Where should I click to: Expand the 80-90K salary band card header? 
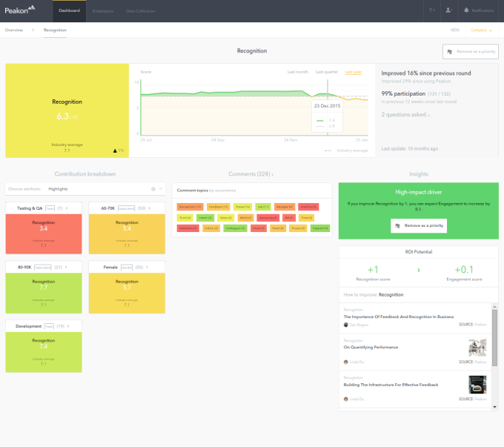[x=44, y=267]
